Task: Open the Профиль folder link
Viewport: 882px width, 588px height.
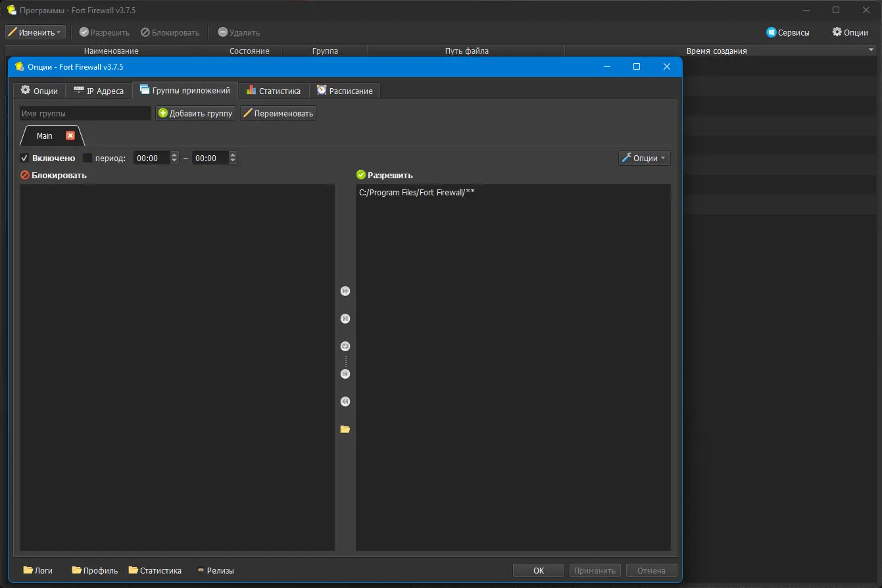Action: pyautogui.click(x=95, y=570)
